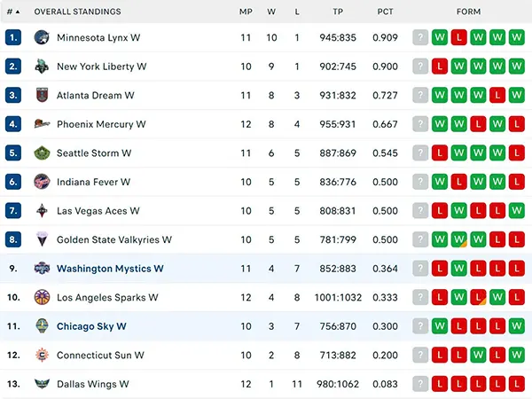This screenshot has height=399, width=532.
Task: Open the Connecticut Sun W team page
Action: tap(100, 355)
